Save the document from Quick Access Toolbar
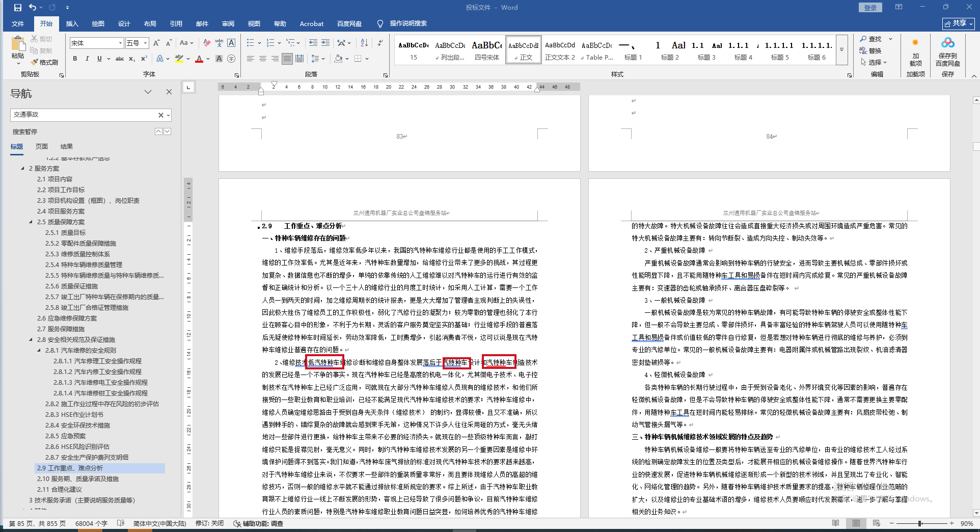Screen dimensions: 980x532 (18, 8)
